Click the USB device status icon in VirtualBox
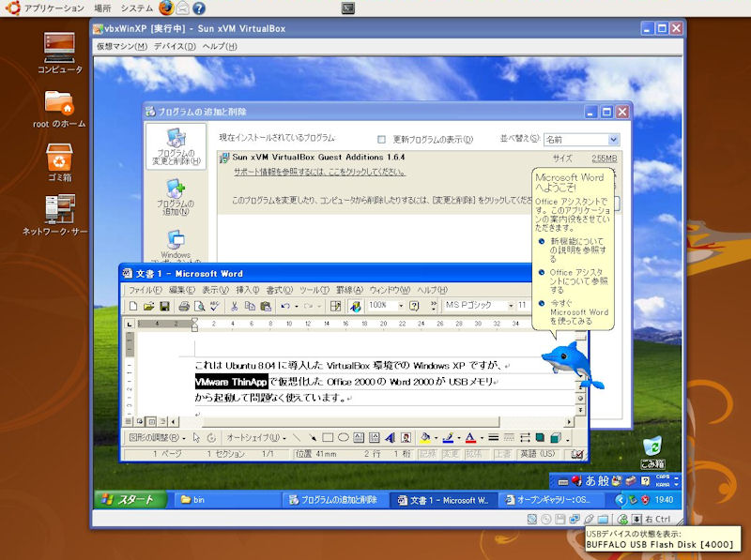The height and width of the screenshot is (560, 751). (x=590, y=520)
